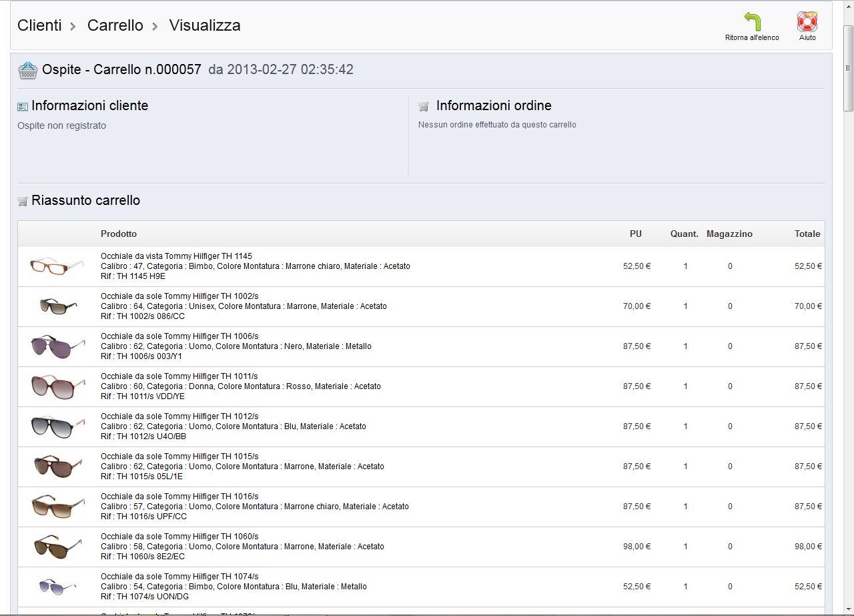Click the reference 'Rif : TH 1012/s U4O/BB'

tap(143, 436)
